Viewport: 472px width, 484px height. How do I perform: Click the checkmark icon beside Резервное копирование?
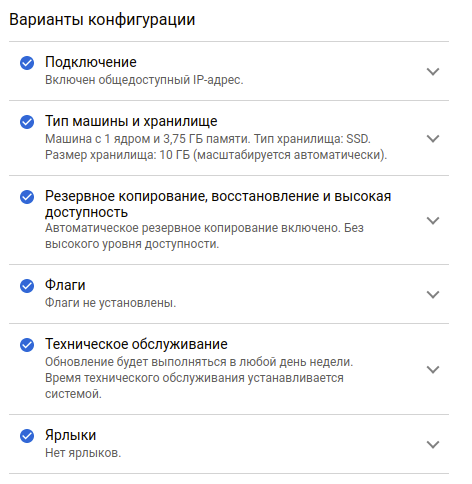27,197
